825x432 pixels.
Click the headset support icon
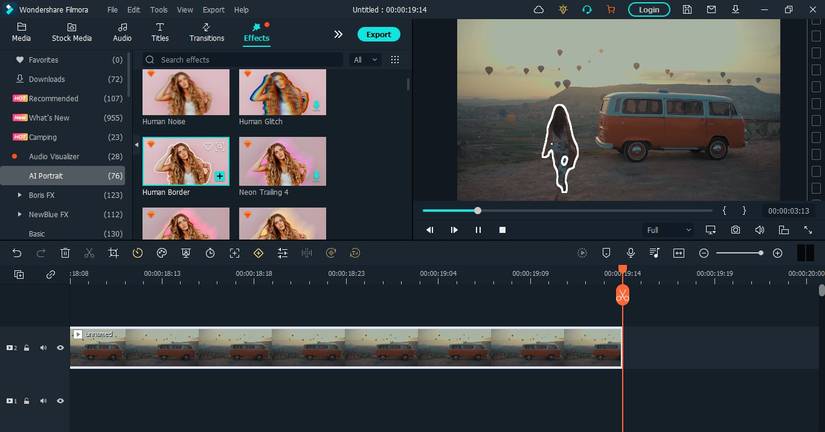point(587,9)
